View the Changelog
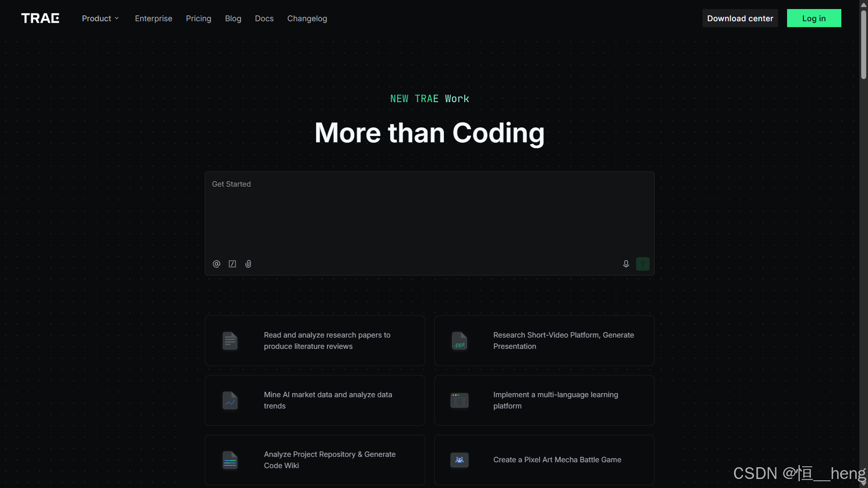 tap(307, 19)
